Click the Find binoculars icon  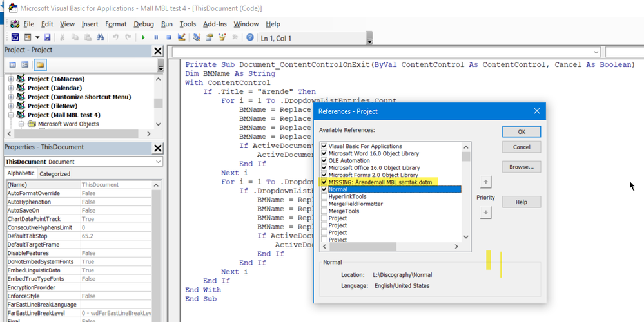pyautogui.click(x=99, y=37)
